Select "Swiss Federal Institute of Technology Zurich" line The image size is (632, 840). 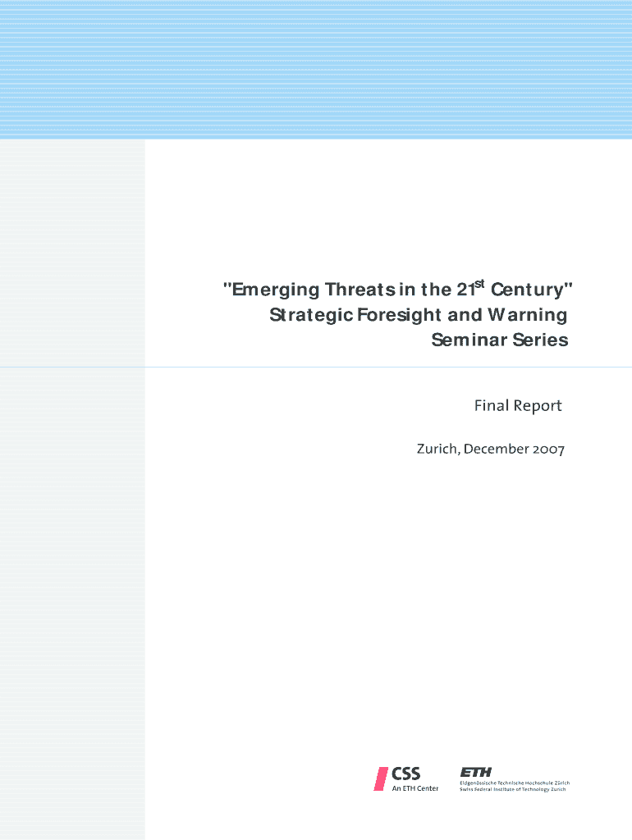pos(512,789)
